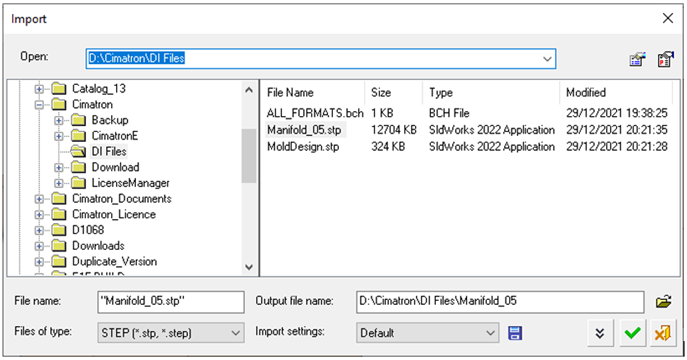Screen dimensions: 687x360
Task: Click the folder tree scroll down arrow
Action: tap(249, 267)
